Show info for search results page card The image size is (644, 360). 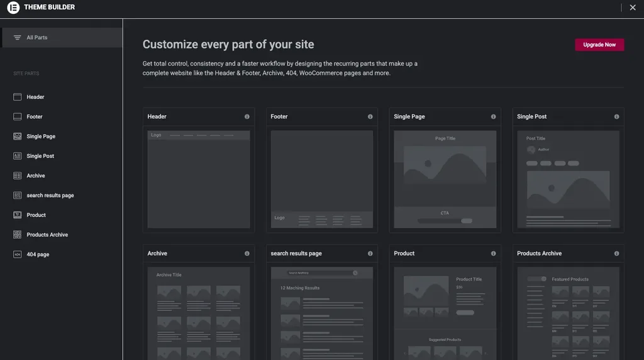tap(370, 254)
